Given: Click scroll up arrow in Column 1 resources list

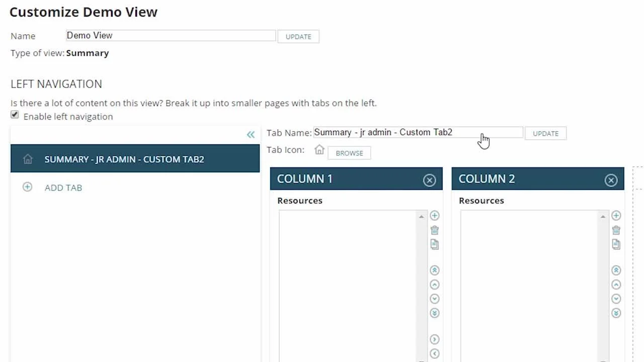Looking at the screenshot, I should (x=421, y=217).
